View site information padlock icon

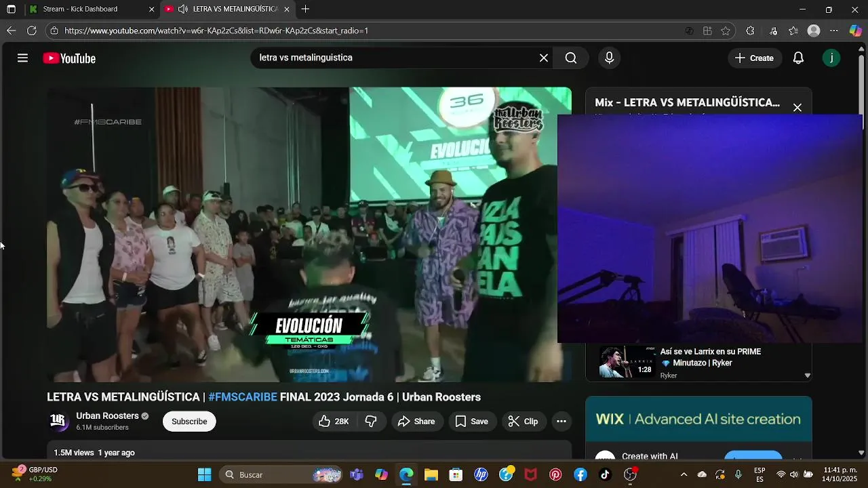pos(54,30)
